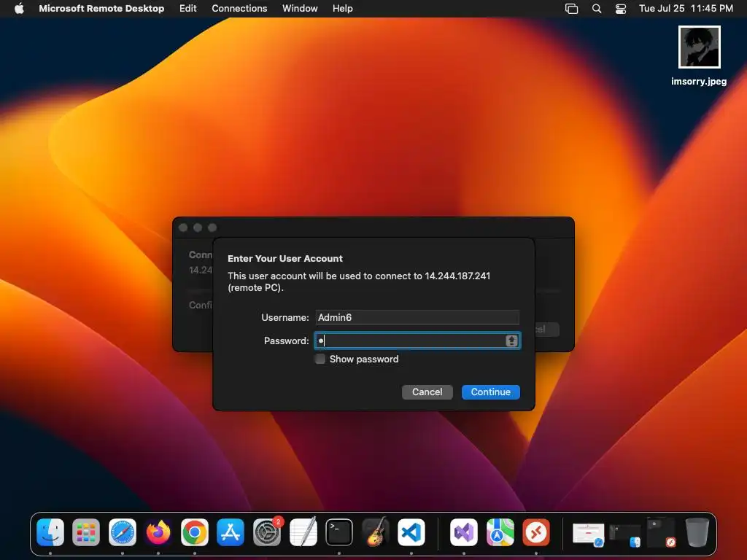Open Spotlight search in menu bar
The width and height of the screenshot is (747, 560).
point(597,9)
